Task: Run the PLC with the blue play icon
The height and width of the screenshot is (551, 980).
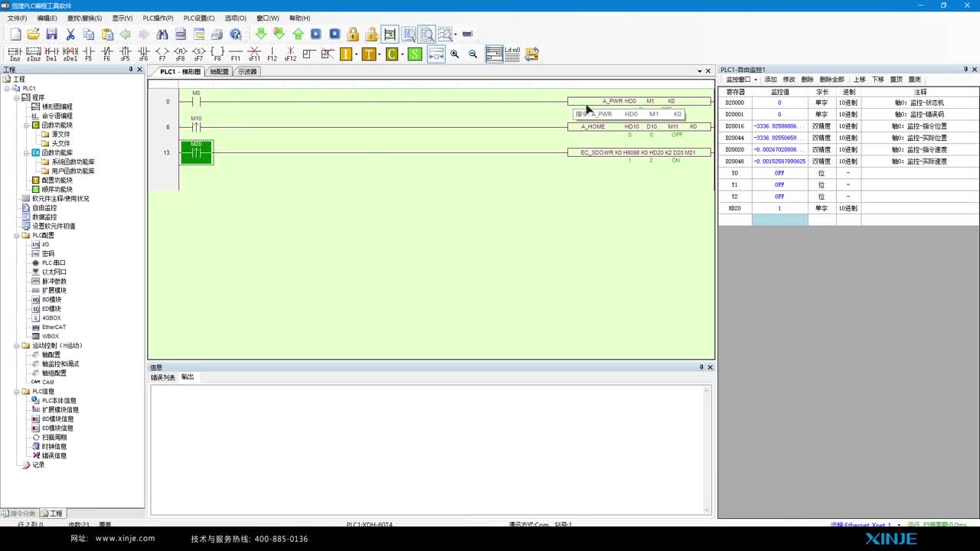Action: tap(315, 34)
